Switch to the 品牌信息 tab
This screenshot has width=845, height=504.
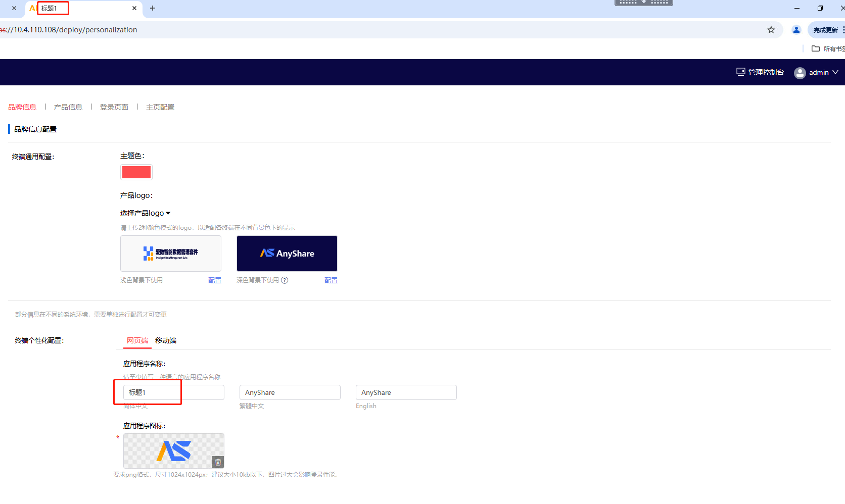point(22,107)
